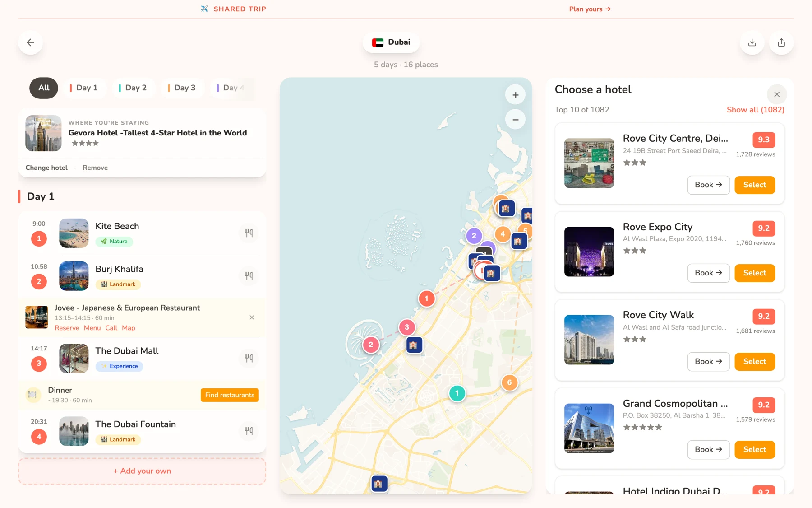812x508 pixels.
Task: Click the Rove City Walk photo
Action: [589, 340]
